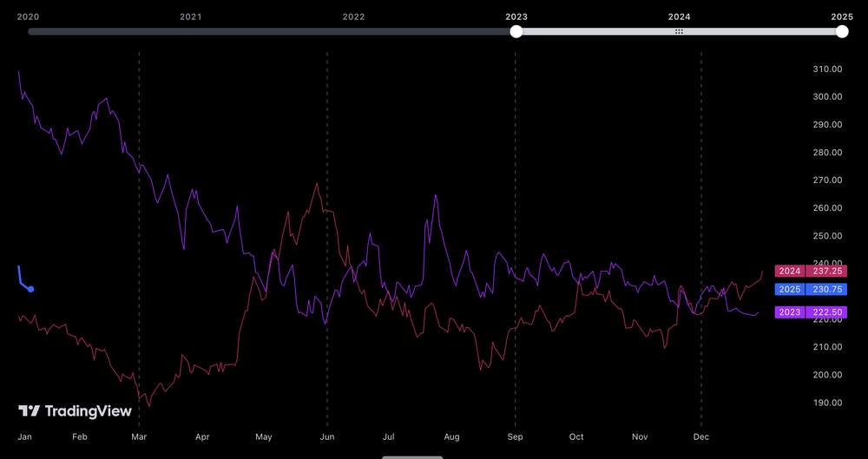Click the Nov month label
The height and width of the screenshot is (459, 868).
(640, 436)
